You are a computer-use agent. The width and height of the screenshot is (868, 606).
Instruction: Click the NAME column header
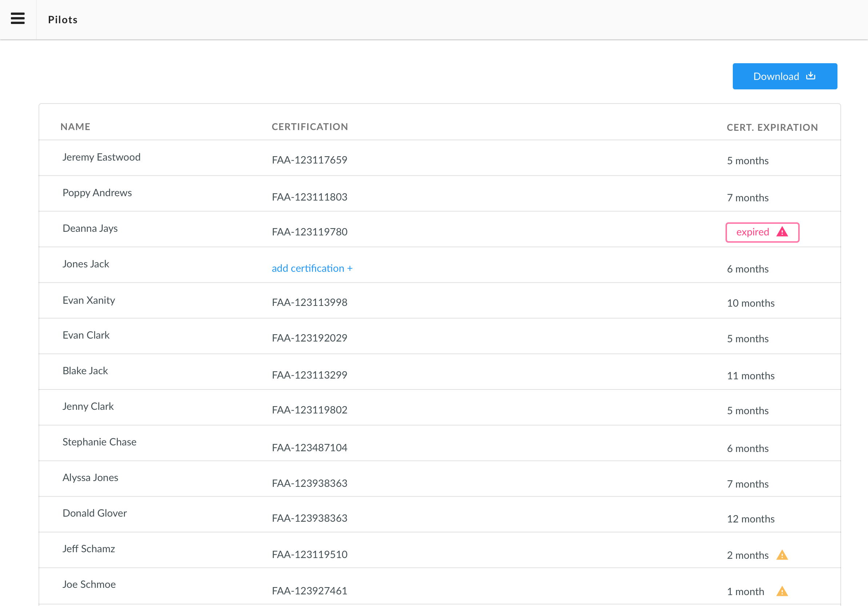tap(75, 126)
